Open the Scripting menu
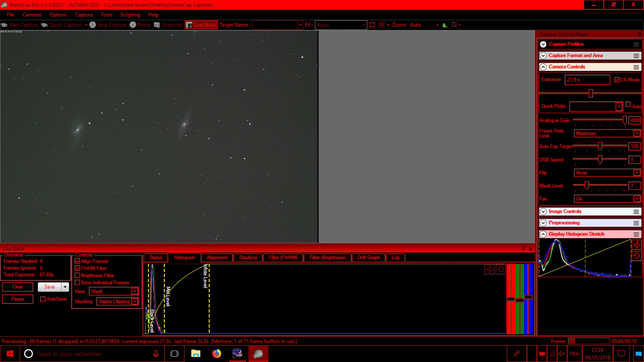644x362 pixels. click(x=130, y=15)
